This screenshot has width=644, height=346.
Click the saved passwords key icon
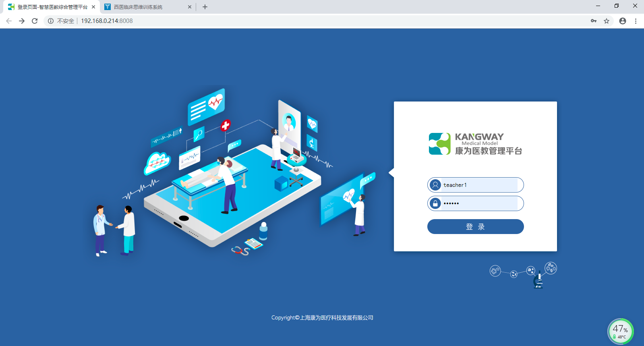click(x=594, y=21)
